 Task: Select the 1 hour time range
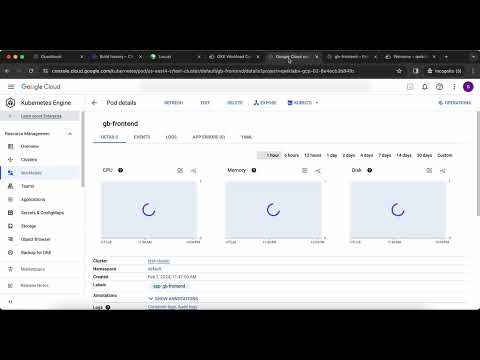[x=270, y=155]
